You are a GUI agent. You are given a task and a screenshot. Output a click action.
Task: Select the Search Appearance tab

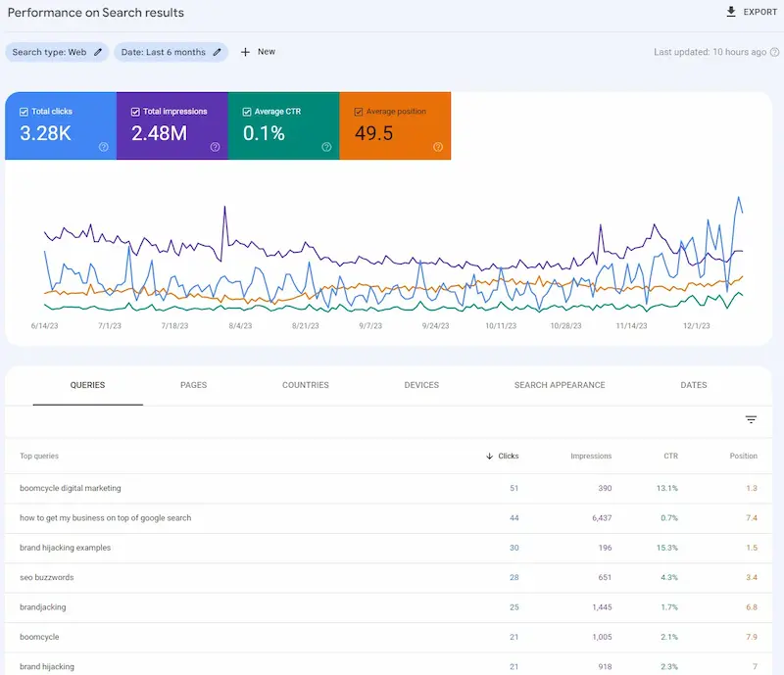pyautogui.click(x=560, y=385)
